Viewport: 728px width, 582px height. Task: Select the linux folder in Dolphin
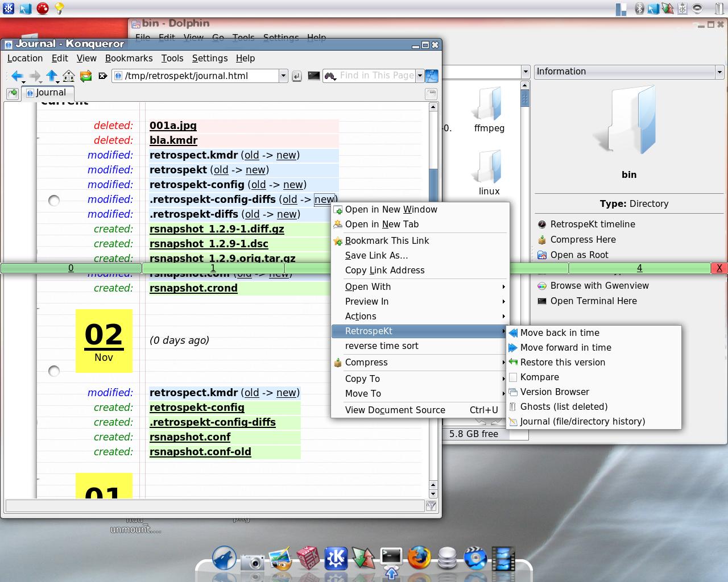point(489,173)
